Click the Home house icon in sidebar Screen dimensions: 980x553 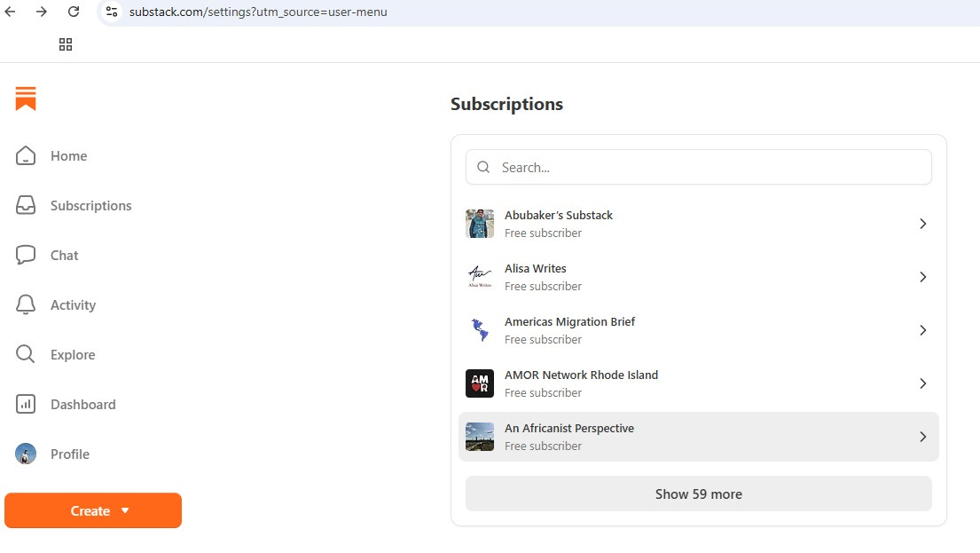(26, 155)
